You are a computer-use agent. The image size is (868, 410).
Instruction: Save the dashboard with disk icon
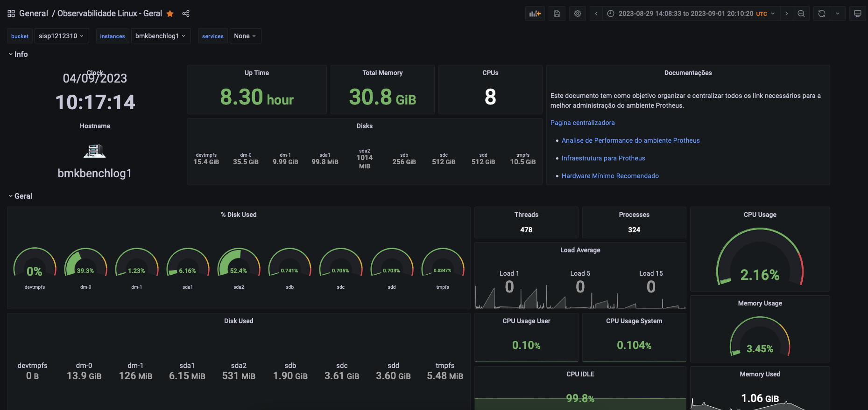[x=557, y=14]
